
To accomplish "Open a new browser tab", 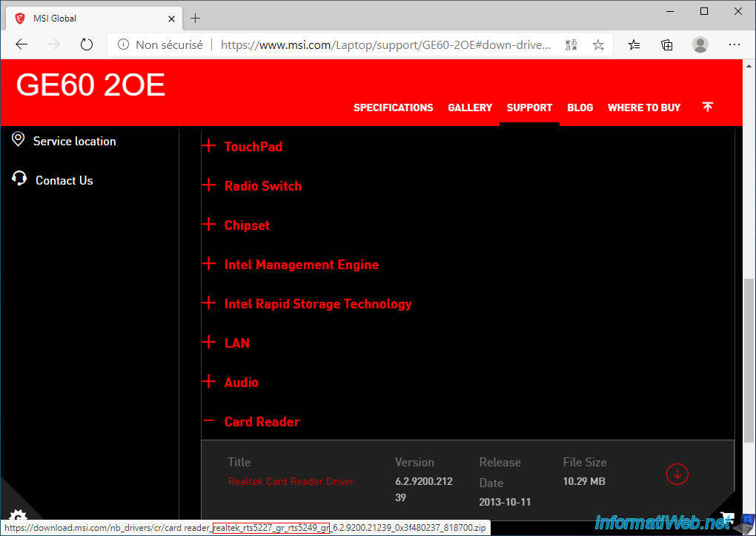I will click(x=195, y=19).
